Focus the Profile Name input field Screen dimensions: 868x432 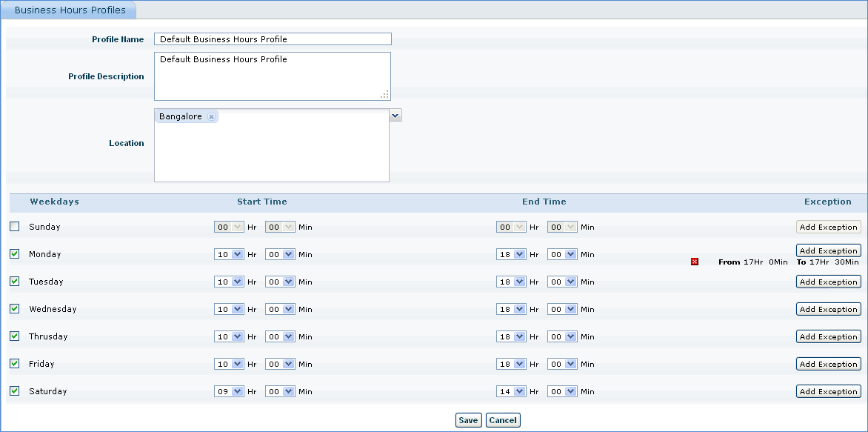pyautogui.click(x=273, y=39)
